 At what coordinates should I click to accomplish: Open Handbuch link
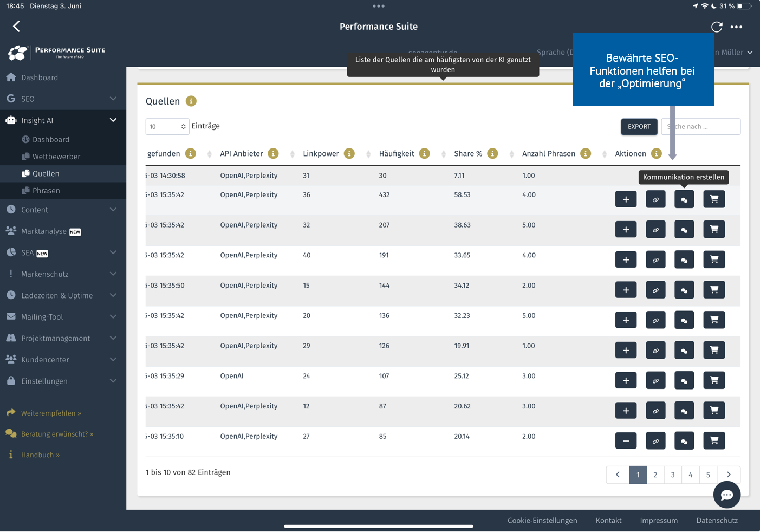click(x=40, y=455)
